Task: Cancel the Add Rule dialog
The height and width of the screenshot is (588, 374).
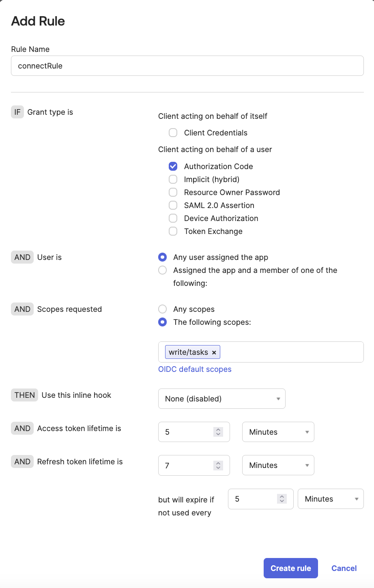Action: [344, 568]
